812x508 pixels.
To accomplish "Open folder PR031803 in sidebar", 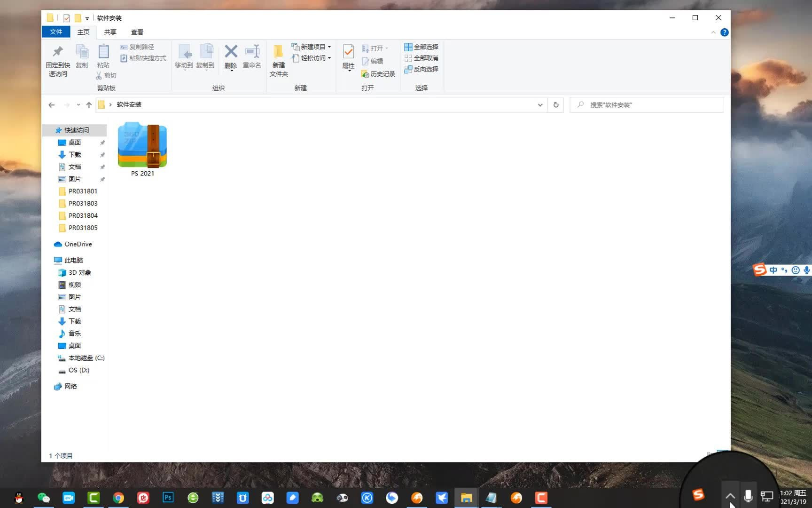I will coord(78,203).
